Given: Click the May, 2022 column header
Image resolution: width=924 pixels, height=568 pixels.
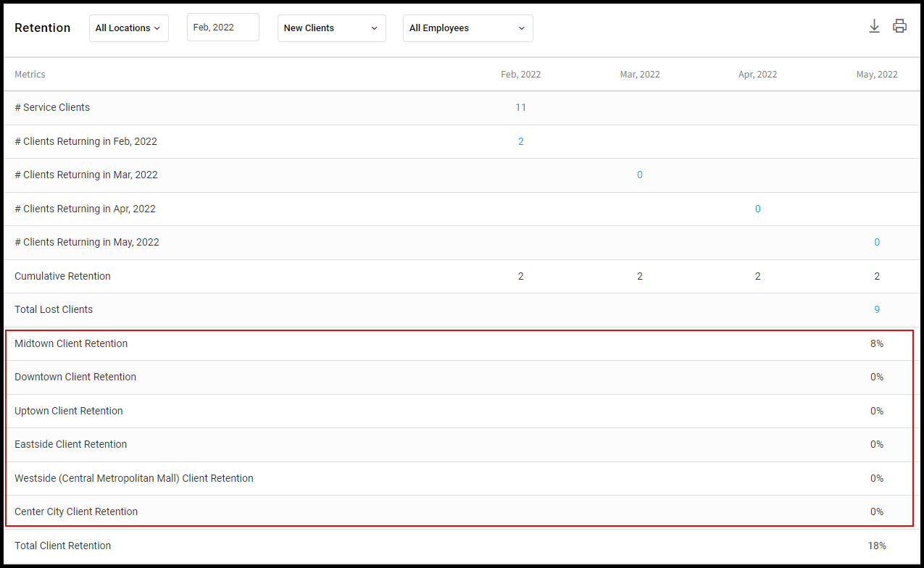Looking at the screenshot, I should pyautogui.click(x=877, y=75).
